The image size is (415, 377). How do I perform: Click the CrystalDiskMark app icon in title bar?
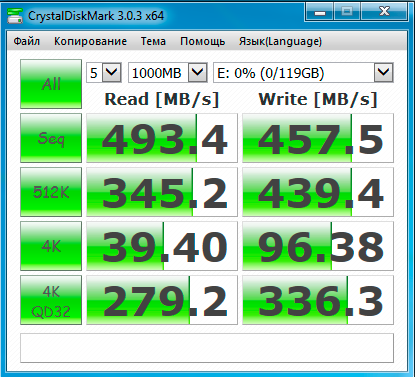click(15, 16)
